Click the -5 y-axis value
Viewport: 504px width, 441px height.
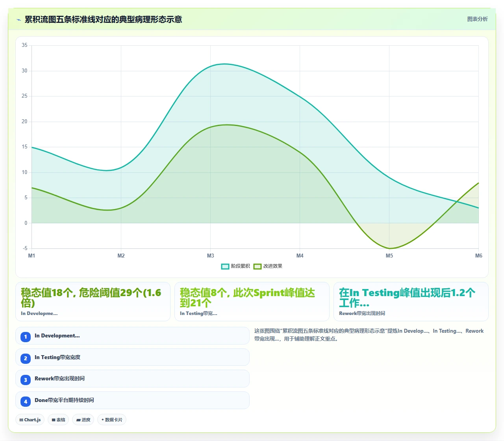click(x=25, y=248)
